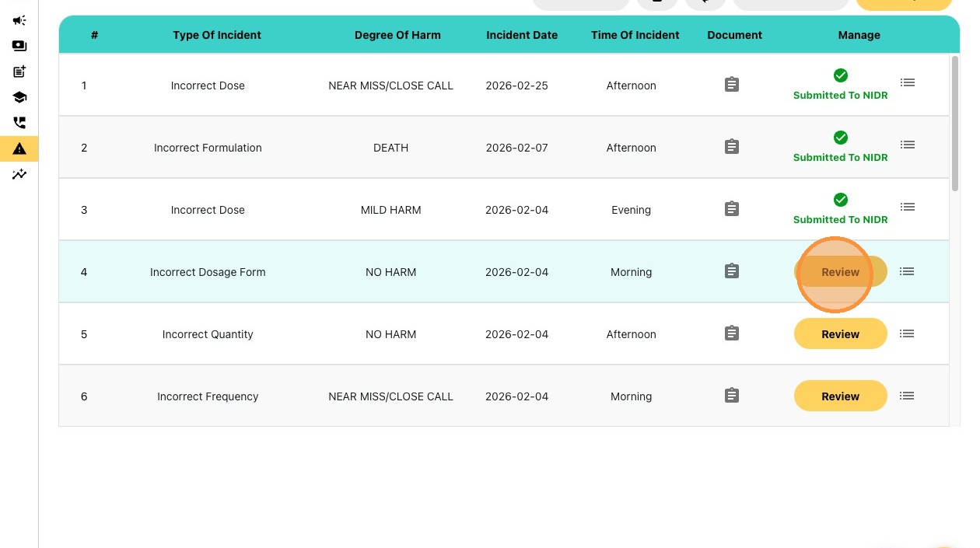The width and height of the screenshot is (980, 548).
Task: Click the table's vertical scrollbar
Action: pyautogui.click(x=955, y=124)
